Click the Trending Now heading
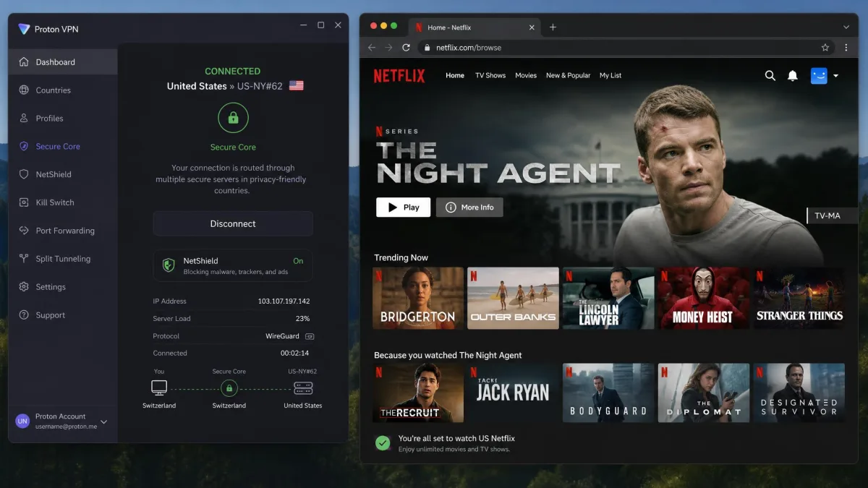This screenshot has width=868, height=488. (x=401, y=257)
